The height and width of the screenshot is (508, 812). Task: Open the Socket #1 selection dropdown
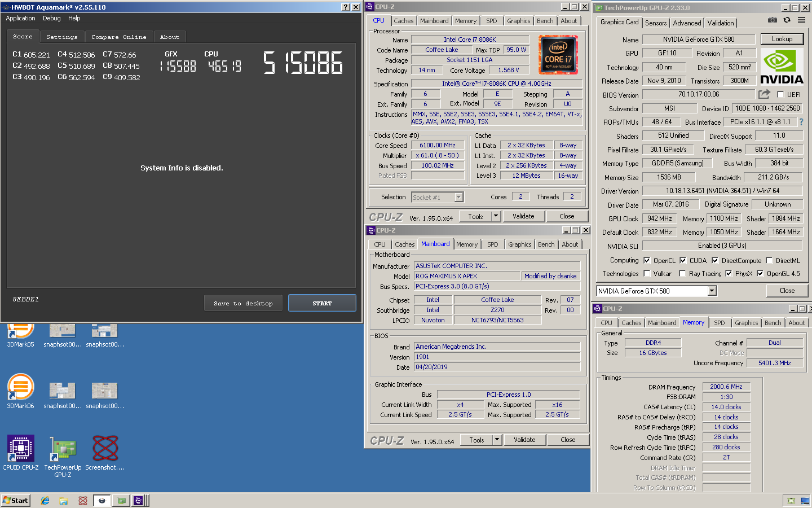tap(458, 197)
